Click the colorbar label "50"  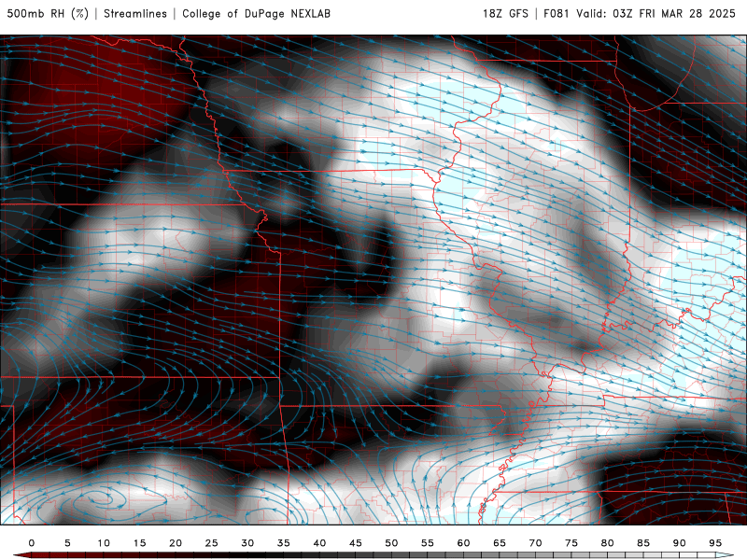[x=391, y=543]
